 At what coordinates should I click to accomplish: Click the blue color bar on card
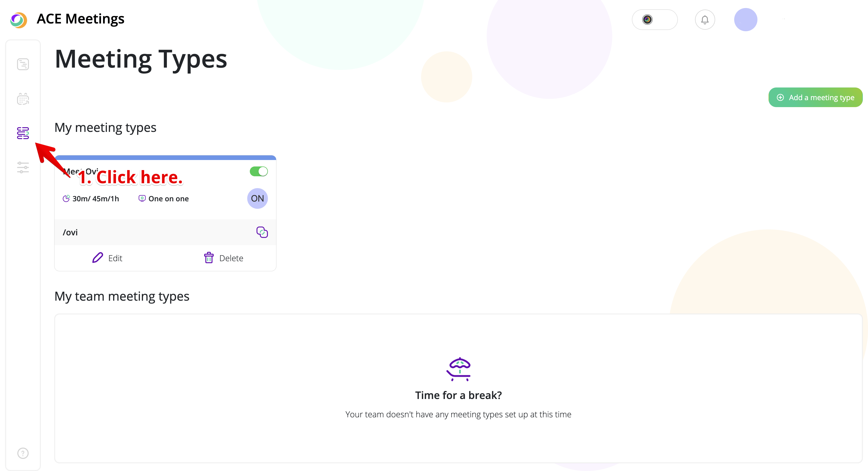coord(165,158)
